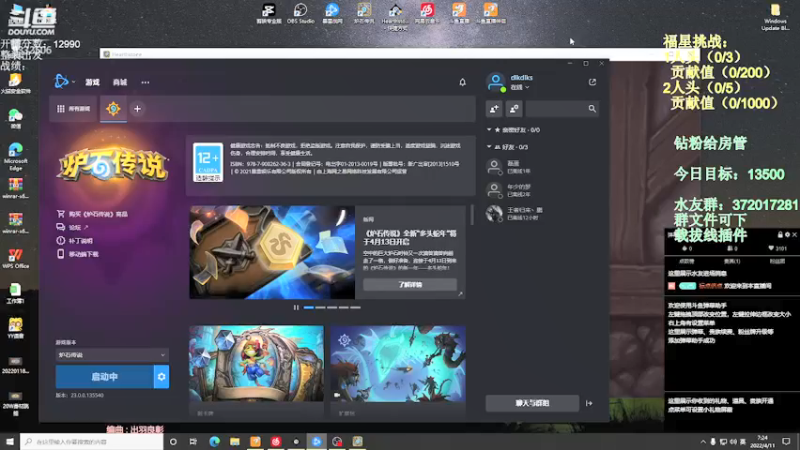Collapse the friends sidebar with arrow icon

pyautogui.click(x=589, y=403)
